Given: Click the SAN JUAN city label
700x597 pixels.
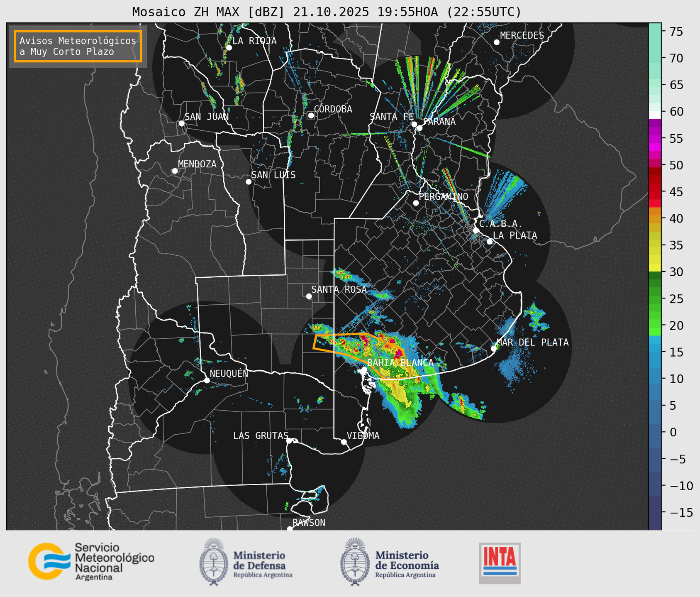Looking at the screenshot, I should (207, 117).
